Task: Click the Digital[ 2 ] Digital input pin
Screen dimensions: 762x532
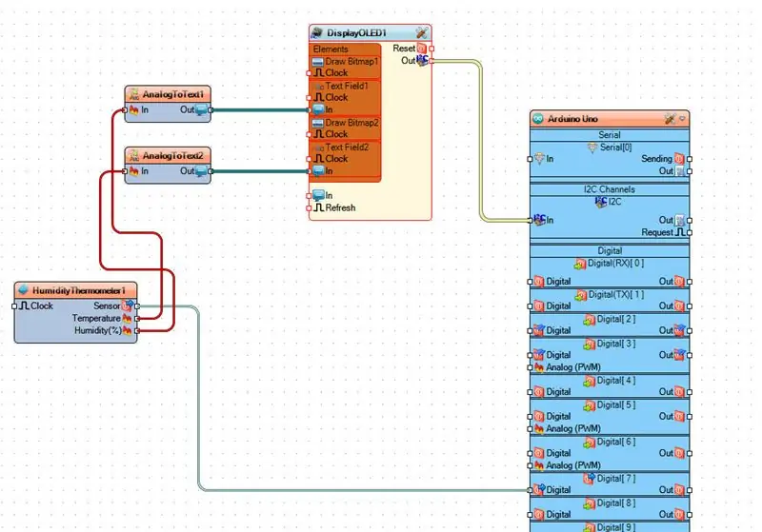Action: 530,331
